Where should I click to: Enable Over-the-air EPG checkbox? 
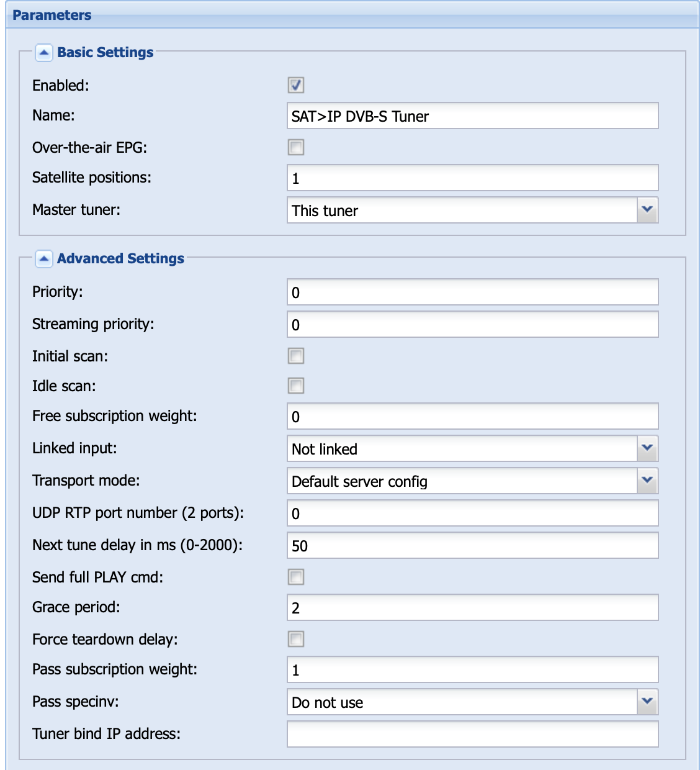point(296,147)
